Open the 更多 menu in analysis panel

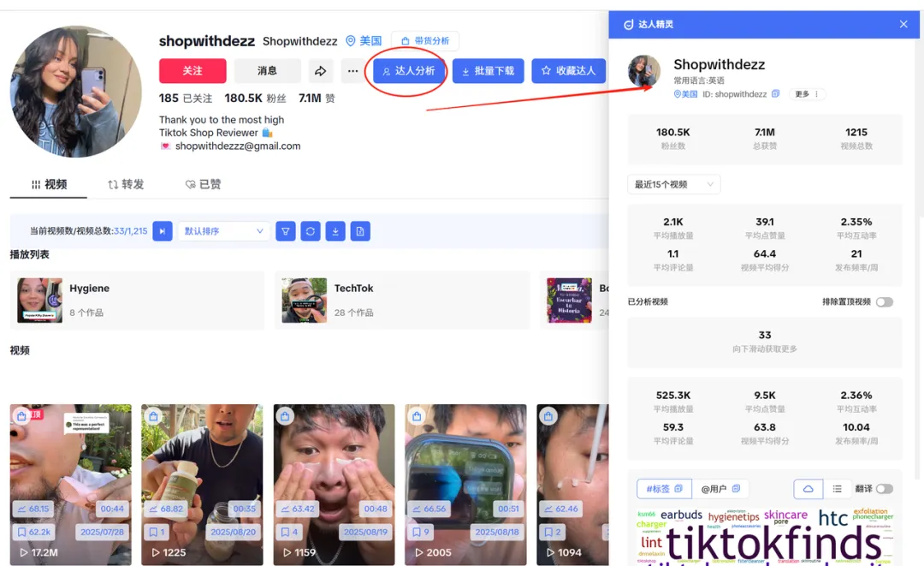pos(806,94)
